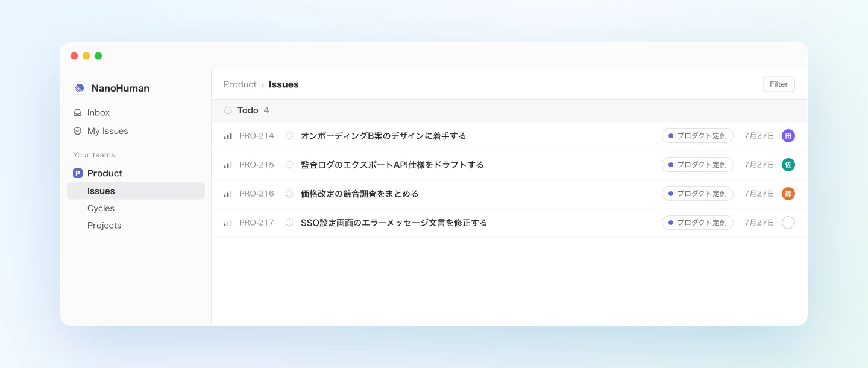Screen dimensions: 868x368
Task: Click the purple Product team icon
Action: coord(78,173)
